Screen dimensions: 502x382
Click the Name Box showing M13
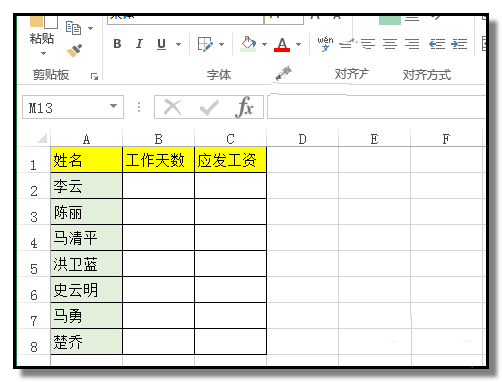click(73, 107)
